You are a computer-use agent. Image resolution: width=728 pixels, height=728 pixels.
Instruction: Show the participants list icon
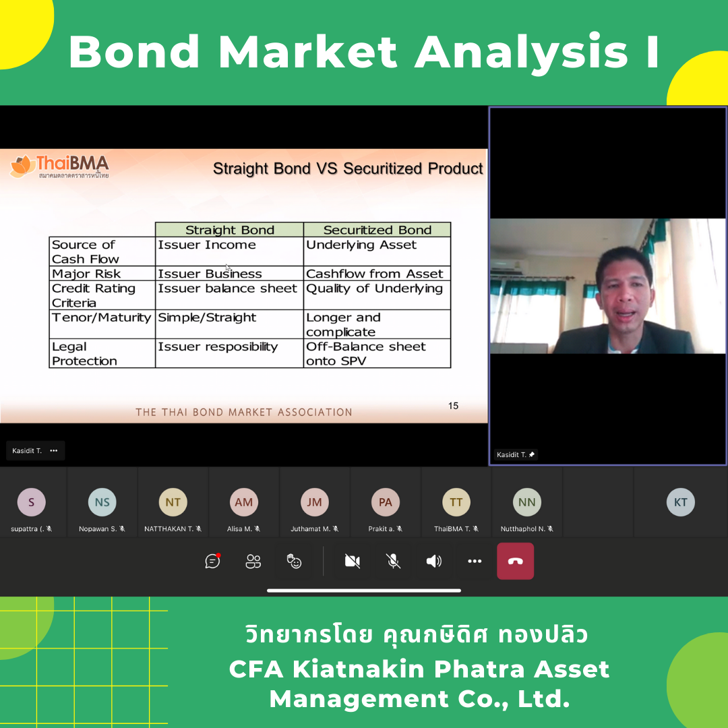253,561
